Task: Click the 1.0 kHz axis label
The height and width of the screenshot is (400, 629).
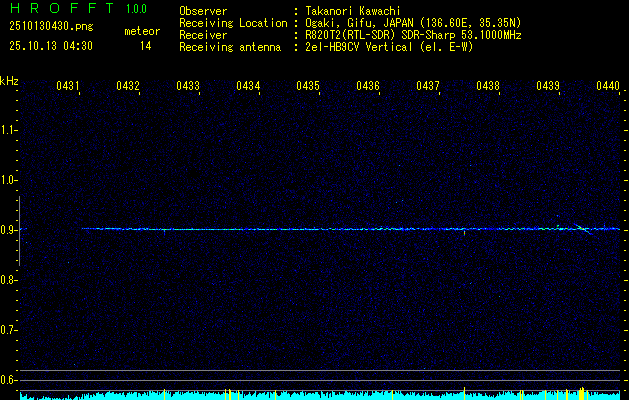Action: [x=8, y=180]
